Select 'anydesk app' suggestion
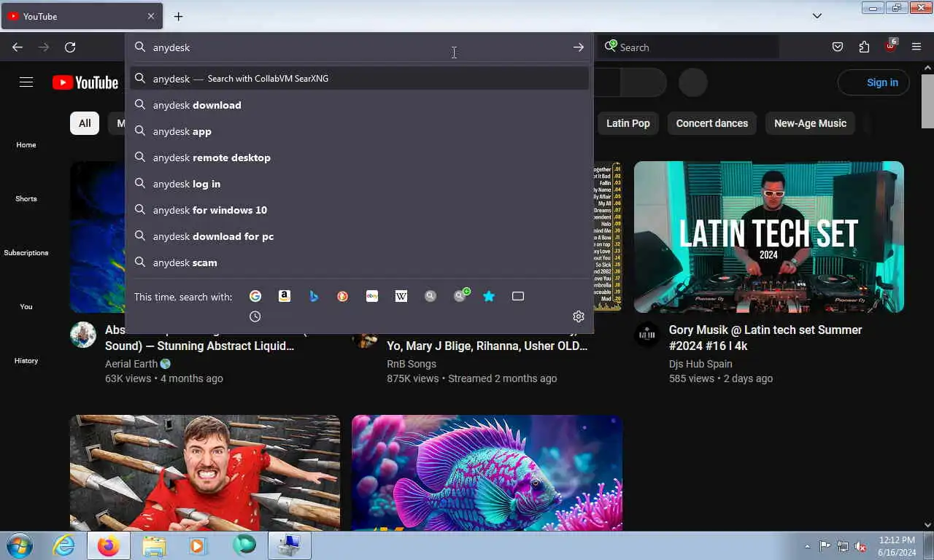The image size is (934, 560). [x=359, y=131]
